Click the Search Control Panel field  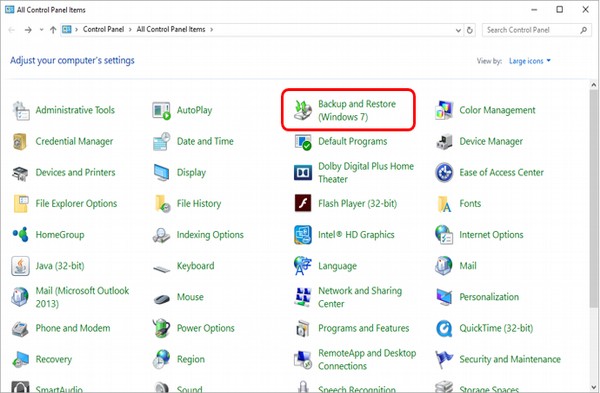[x=536, y=30]
